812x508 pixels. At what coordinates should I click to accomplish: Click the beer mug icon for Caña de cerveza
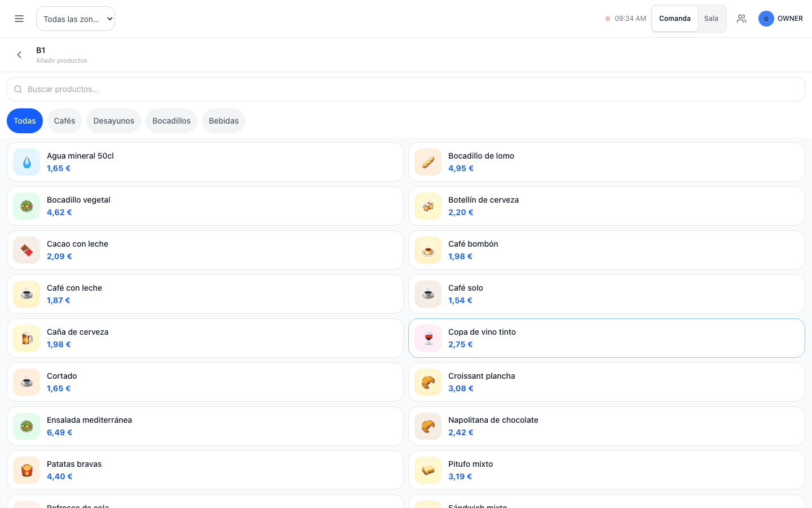(27, 338)
